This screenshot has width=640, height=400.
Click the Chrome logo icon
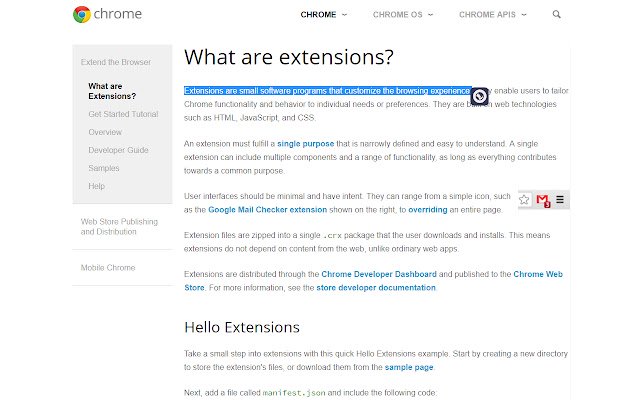pos(82,14)
